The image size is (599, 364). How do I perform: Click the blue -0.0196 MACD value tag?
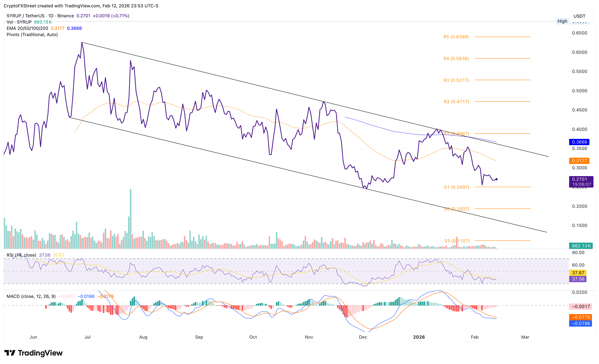click(x=580, y=323)
